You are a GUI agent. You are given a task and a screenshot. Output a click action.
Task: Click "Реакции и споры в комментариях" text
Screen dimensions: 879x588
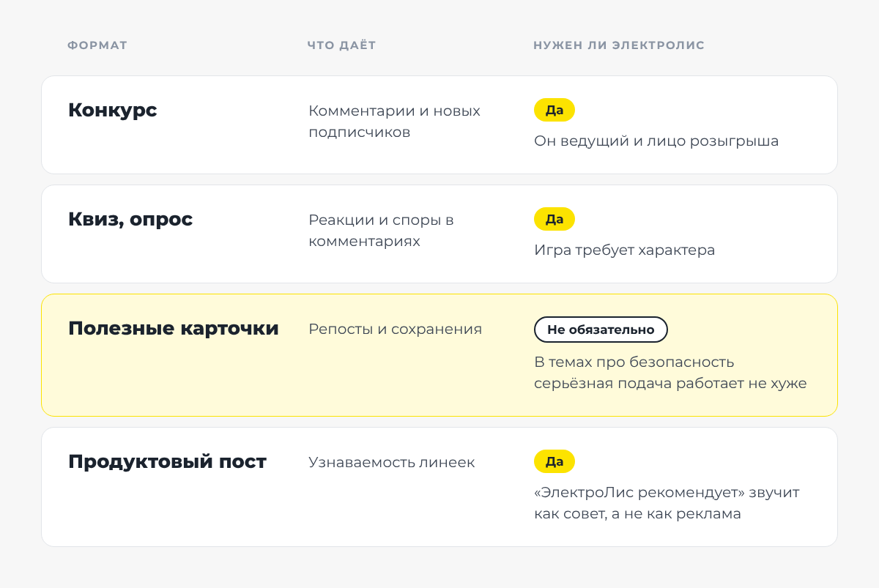tap(382, 231)
